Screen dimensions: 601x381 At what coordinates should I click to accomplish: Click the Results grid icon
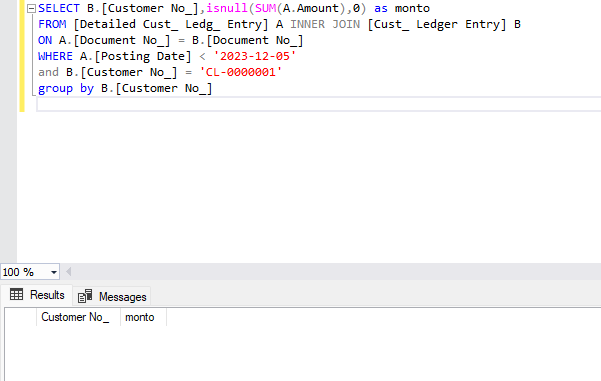coord(16,294)
